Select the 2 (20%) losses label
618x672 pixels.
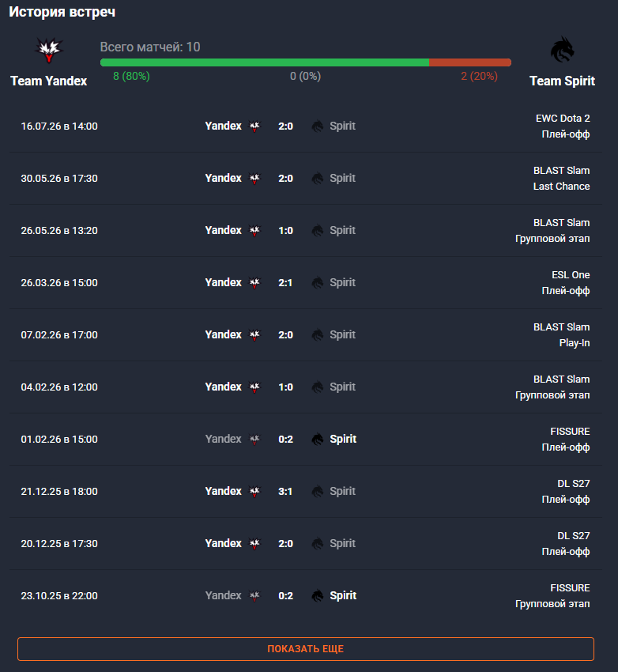click(479, 76)
